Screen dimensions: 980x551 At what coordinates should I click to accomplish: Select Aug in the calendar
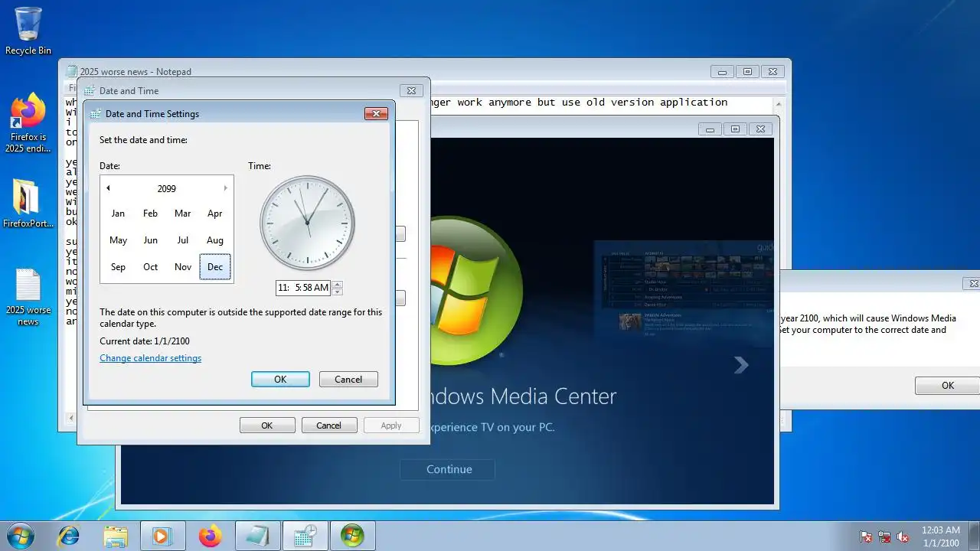click(x=215, y=240)
